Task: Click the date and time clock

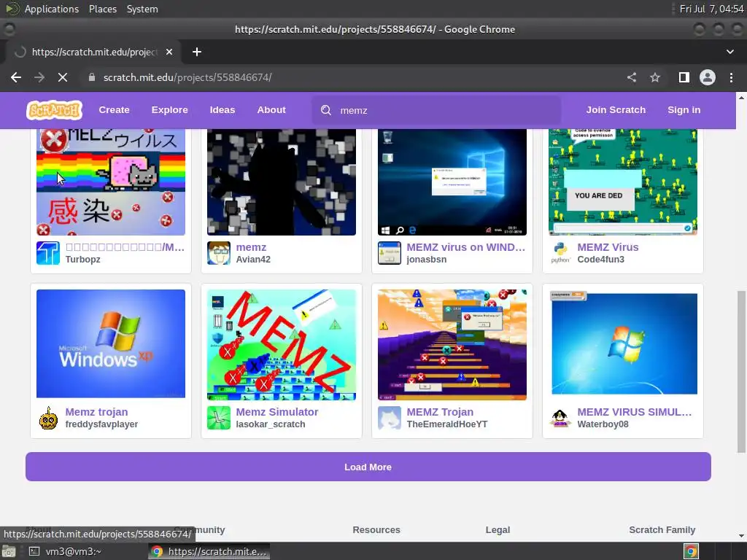Action: 711,9
